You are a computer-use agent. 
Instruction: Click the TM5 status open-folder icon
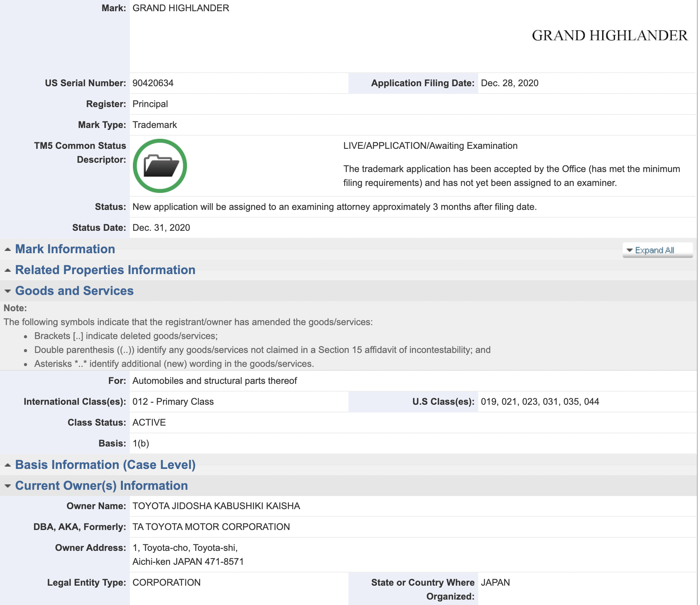pos(160,166)
